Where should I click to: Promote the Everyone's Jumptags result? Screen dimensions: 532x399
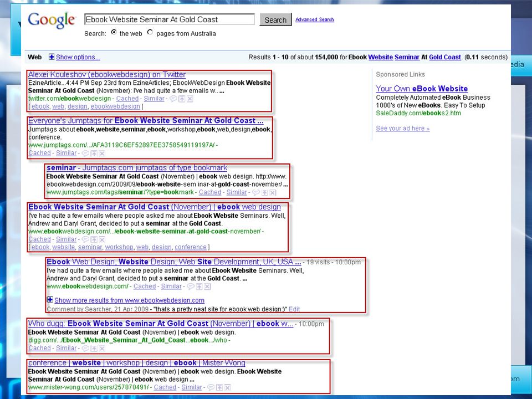click(94, 154)
